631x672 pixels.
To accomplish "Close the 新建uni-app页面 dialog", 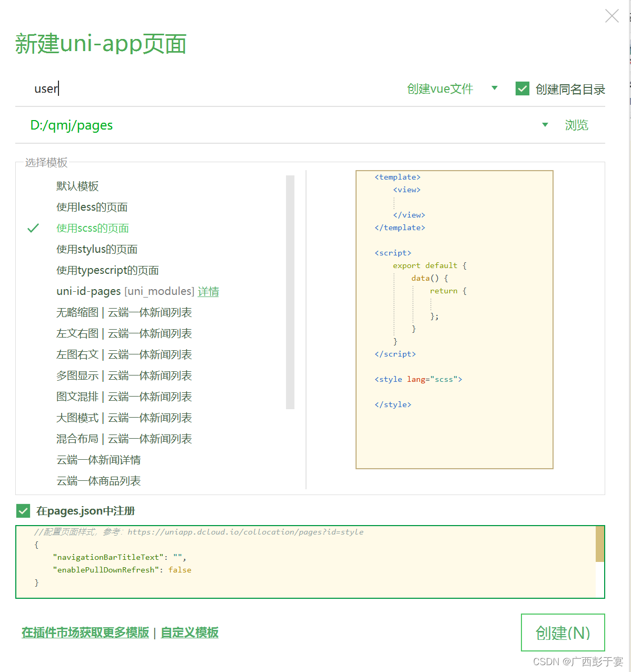I will point(612,16).
